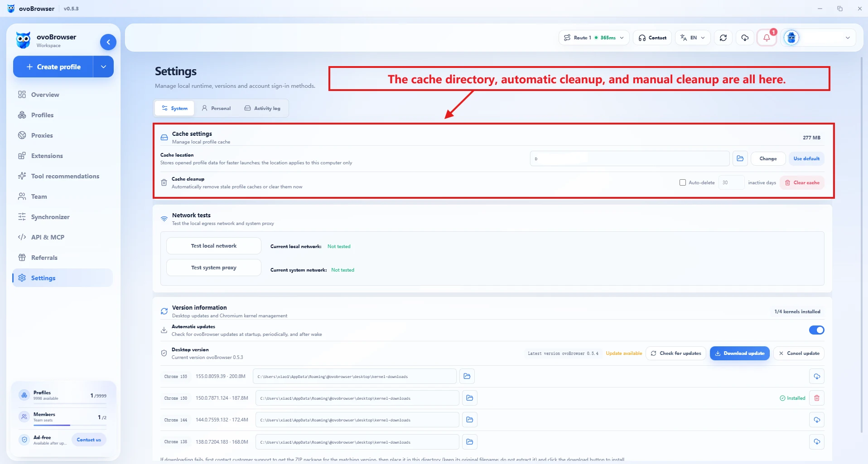Click the inactive days number field

[731, 182]
